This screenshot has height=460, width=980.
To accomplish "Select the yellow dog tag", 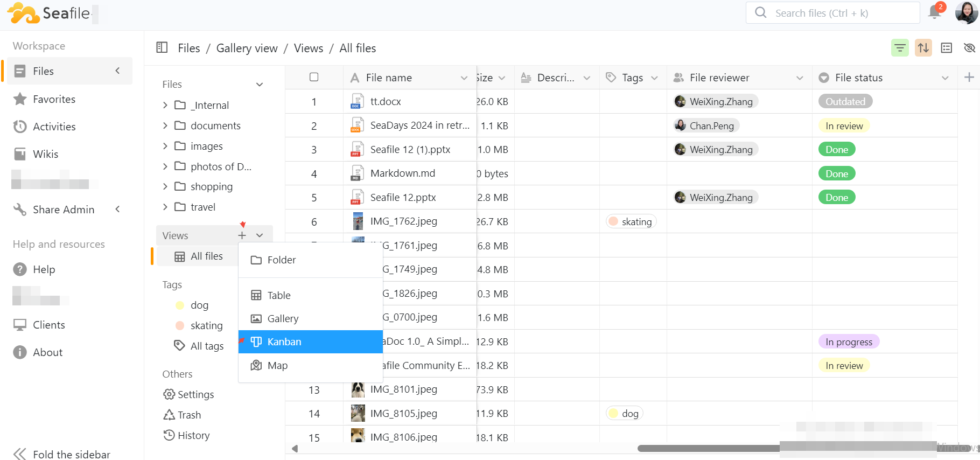I will (x=199, y=305).
